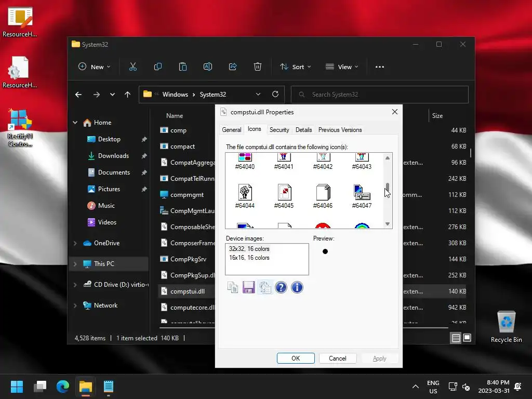Open Task View on the taskbar

pos(39,387)
